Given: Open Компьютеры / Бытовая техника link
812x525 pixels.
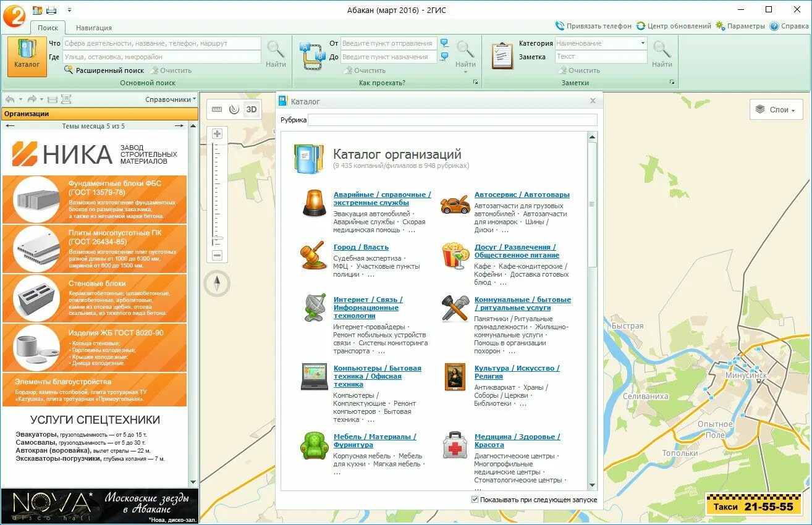Looking at the screenshot, I should [x=377, y=376].
